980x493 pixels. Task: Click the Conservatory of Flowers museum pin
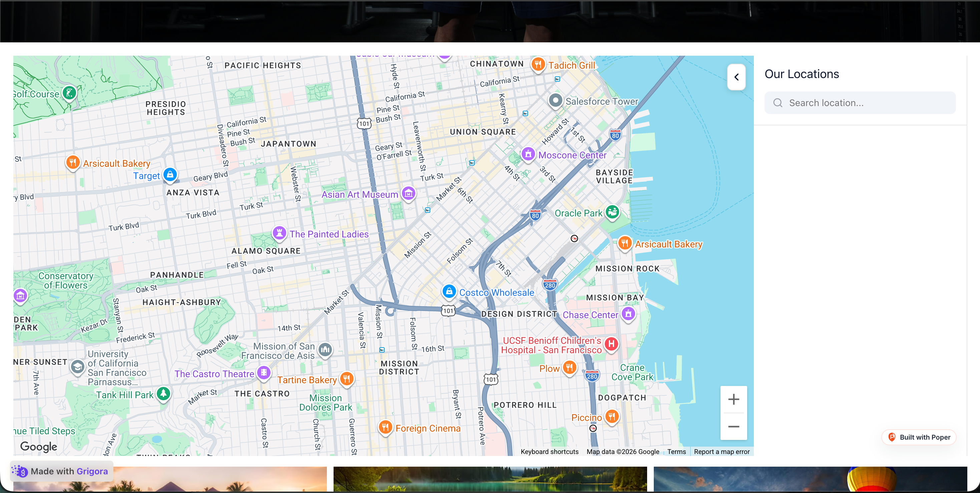[x=21, y=296]
